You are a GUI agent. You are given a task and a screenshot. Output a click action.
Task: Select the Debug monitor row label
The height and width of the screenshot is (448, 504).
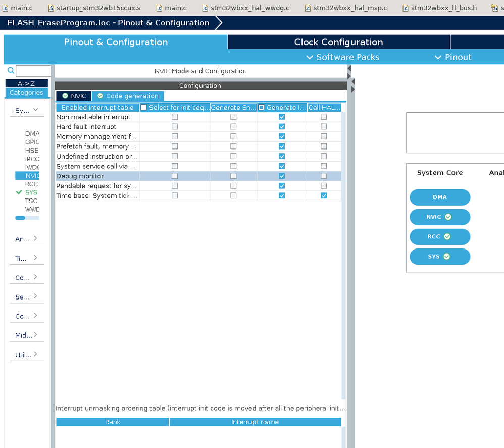click(x=80, y=176)
